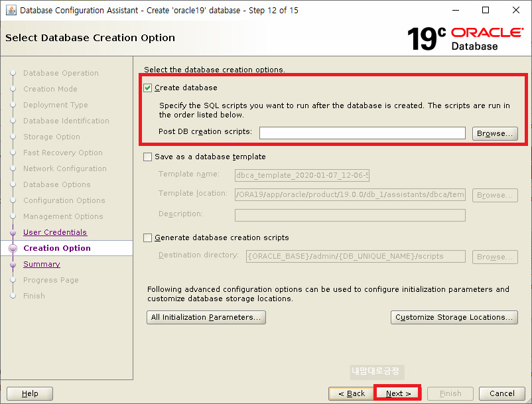
Task: Maximize the Database Configuration Assistant window
Action: 486,10
